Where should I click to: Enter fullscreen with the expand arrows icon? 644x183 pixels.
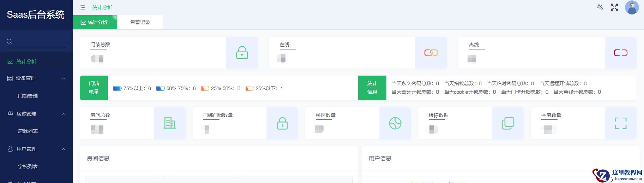614,7
